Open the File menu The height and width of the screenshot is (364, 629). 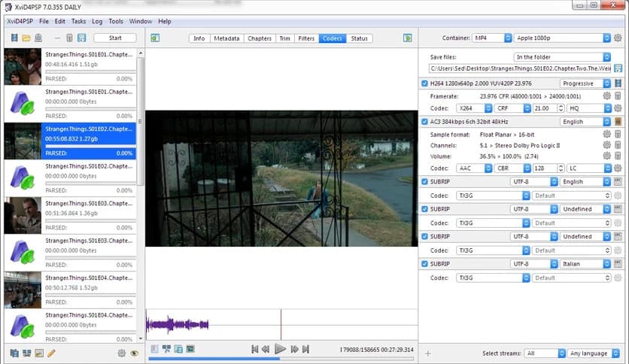pyautogui.click(x=44, y=21)
